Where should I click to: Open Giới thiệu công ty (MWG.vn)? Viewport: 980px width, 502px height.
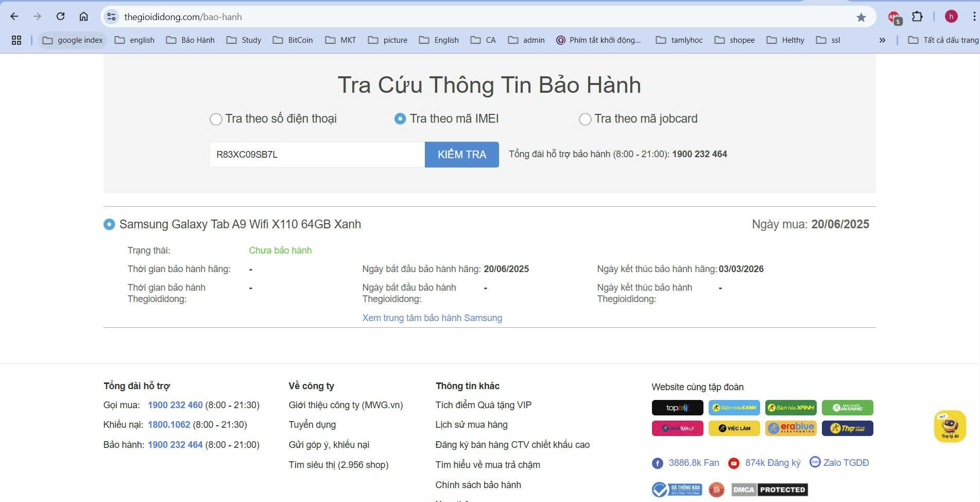[346, 405]
